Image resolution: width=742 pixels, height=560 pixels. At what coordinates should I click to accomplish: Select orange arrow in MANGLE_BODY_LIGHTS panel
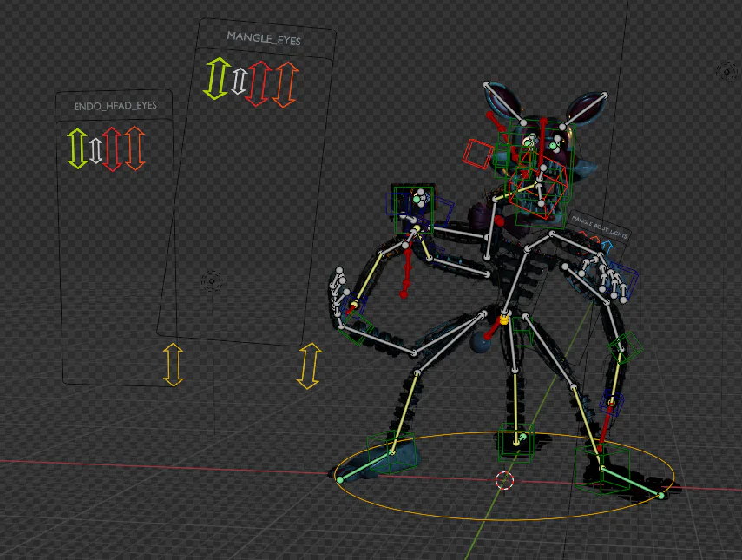(596, 241)
